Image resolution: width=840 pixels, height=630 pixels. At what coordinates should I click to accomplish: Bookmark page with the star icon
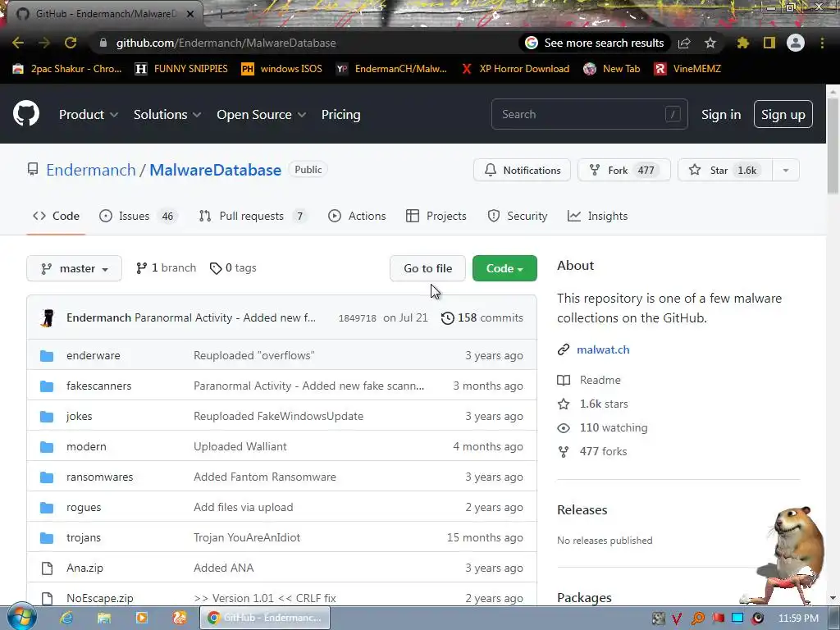click(x=710, y=43)
